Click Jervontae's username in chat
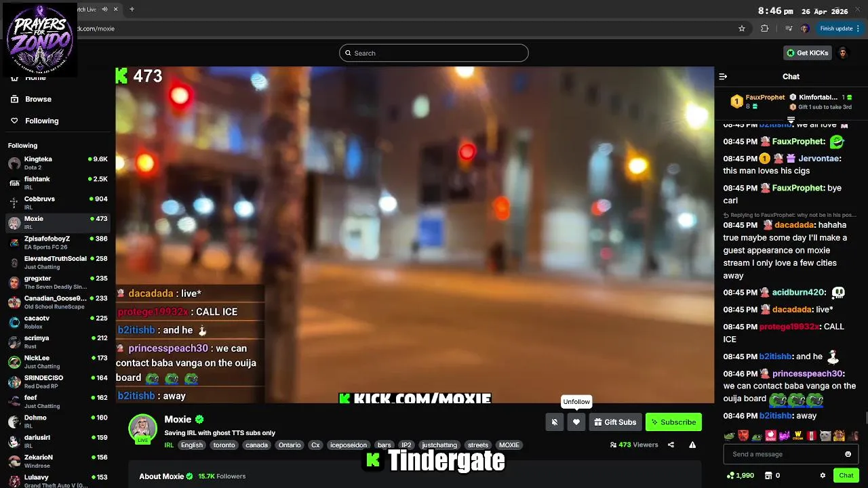868x488 pixels. pyautogui.click(x=819, y=159)
